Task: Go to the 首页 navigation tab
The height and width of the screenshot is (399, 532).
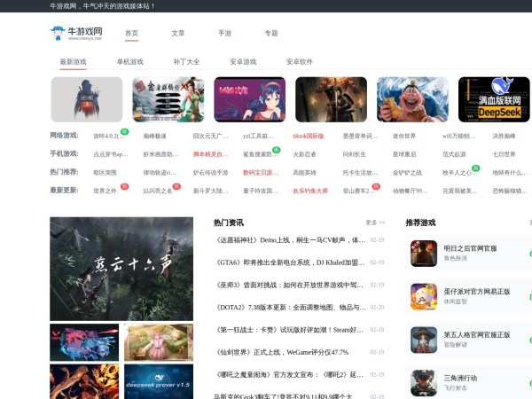Action: tap(132, 34)
